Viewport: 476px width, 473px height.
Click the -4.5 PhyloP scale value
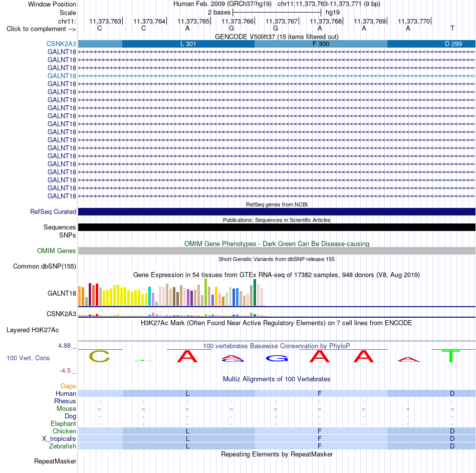(65, 370)
